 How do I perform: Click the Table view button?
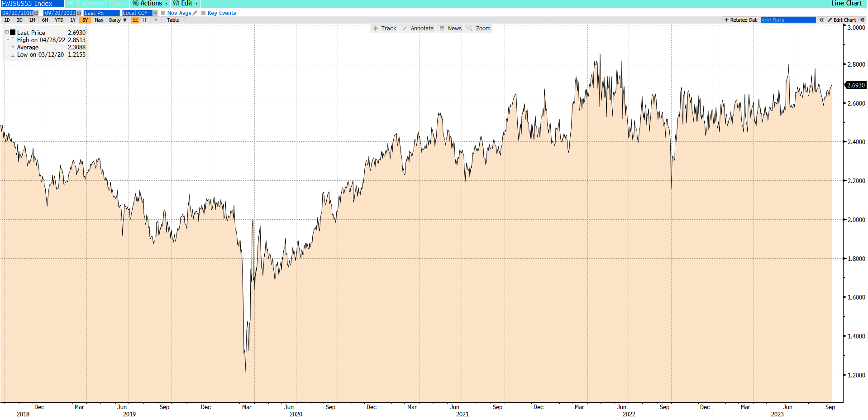tap(173, 20)
